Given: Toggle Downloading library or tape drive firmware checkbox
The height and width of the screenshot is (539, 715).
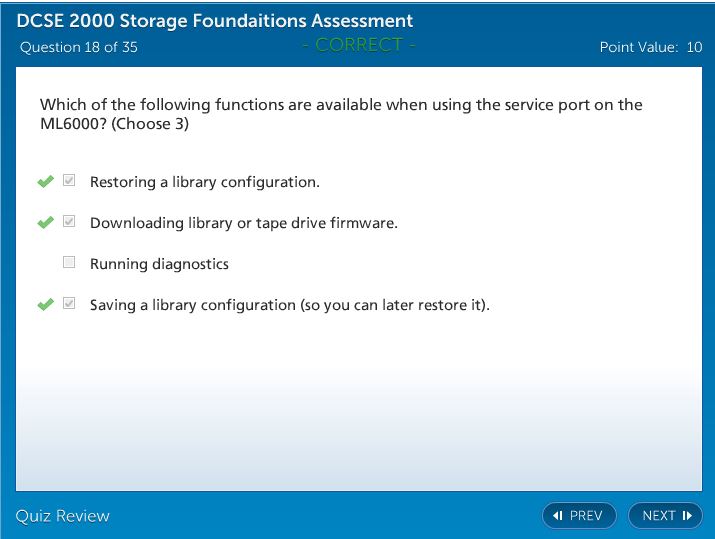Looking at the screenshot, I should click(69, 222).
